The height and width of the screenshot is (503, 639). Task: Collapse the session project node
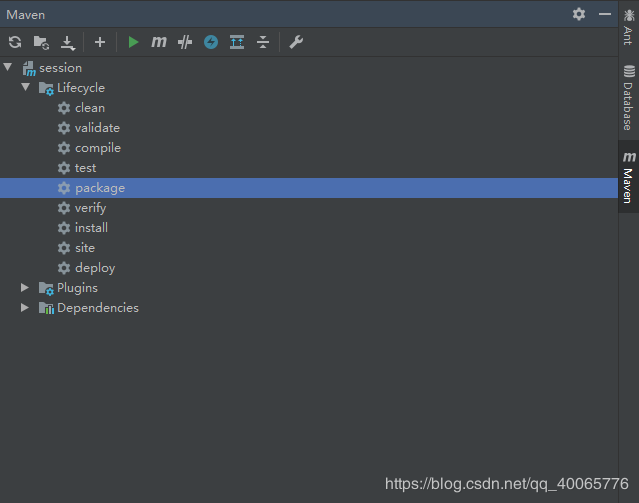[8, 68]
